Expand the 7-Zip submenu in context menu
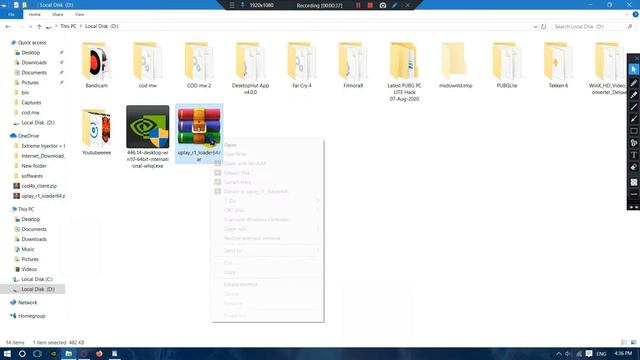The image size is (640, 360). point(268,201)
